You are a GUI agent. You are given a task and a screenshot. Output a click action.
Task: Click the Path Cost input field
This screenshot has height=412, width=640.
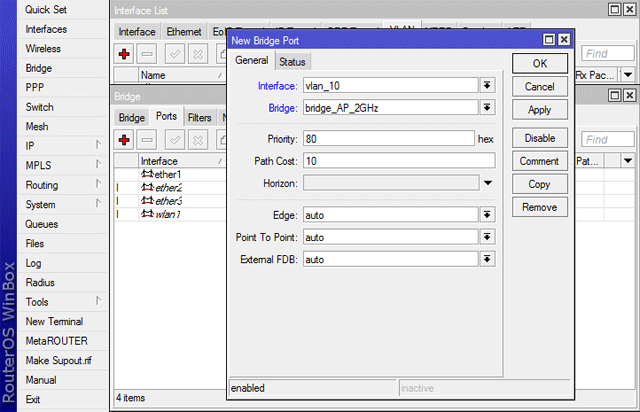coord(399,161)
